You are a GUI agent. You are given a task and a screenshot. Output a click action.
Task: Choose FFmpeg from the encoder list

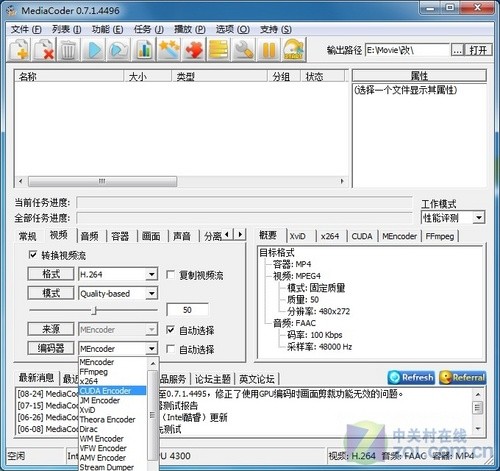(113, 371)
